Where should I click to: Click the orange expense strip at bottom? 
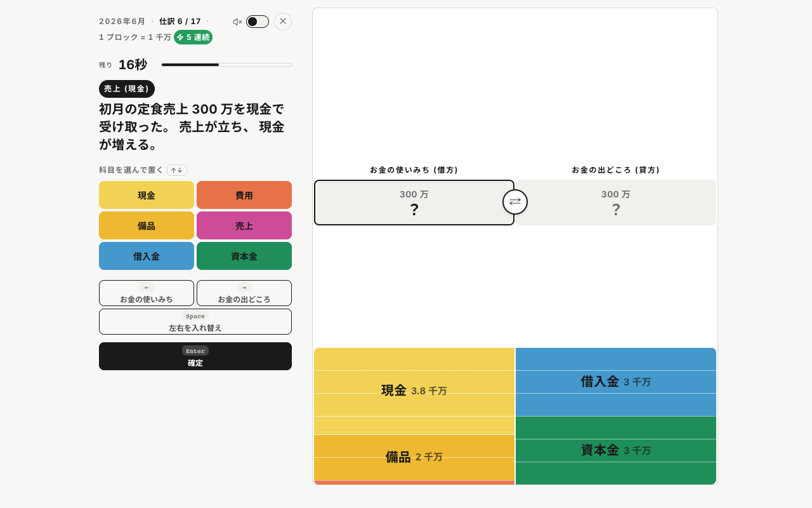click(x=414, y=483)
